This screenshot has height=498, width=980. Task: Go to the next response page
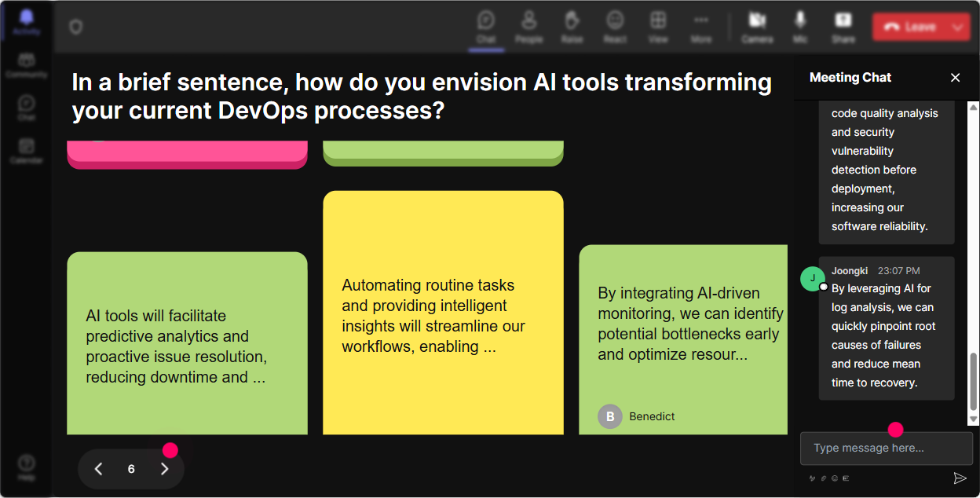coord(164,469)
